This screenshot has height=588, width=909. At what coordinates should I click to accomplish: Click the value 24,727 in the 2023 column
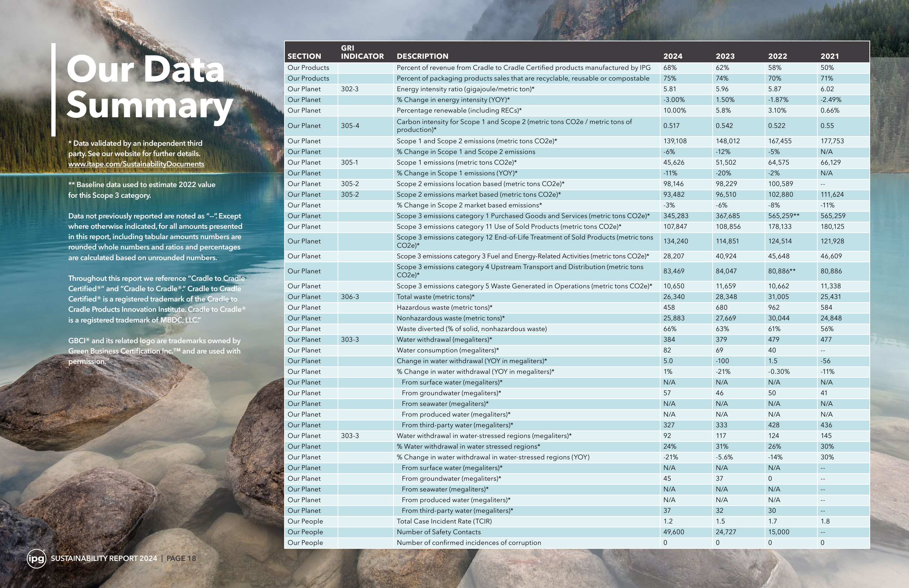click(x=726, y=532)
